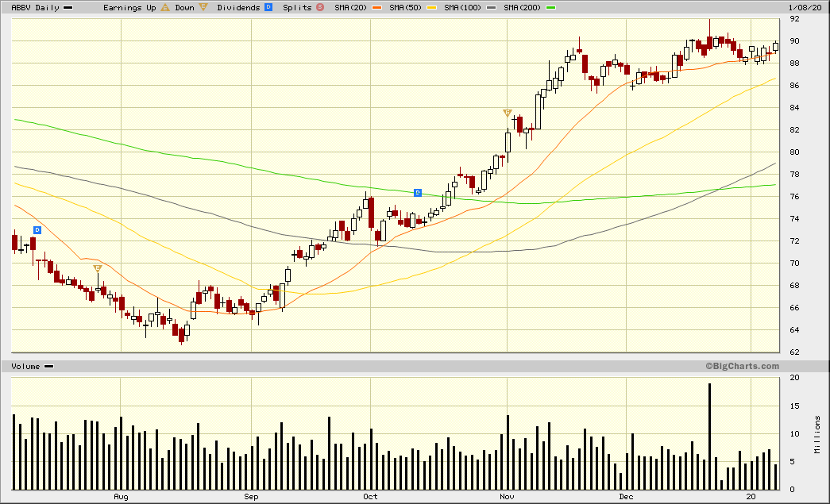Click the SMA(200) green legend swatch

[551, 8]
